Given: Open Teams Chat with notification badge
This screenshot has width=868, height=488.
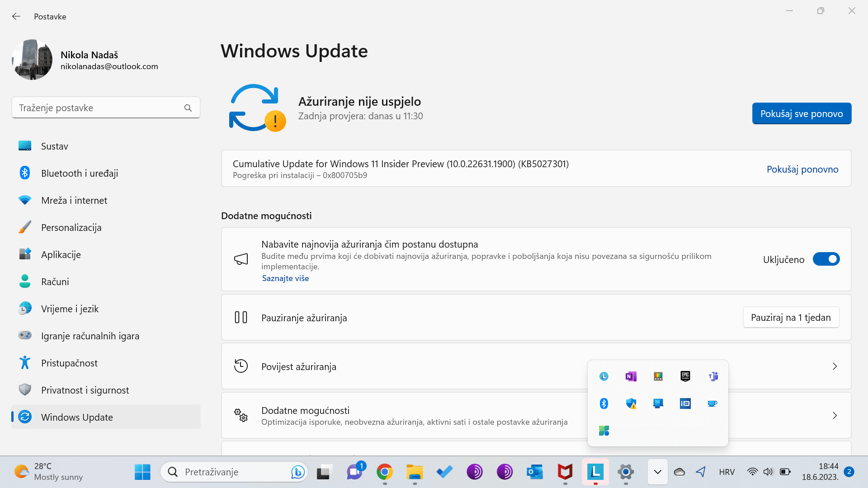Looking at the screenshot, I should pos(355,472).
